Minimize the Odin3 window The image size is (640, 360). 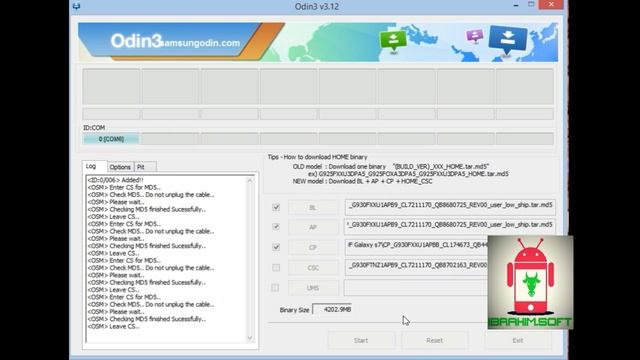[x=516, y=5]
